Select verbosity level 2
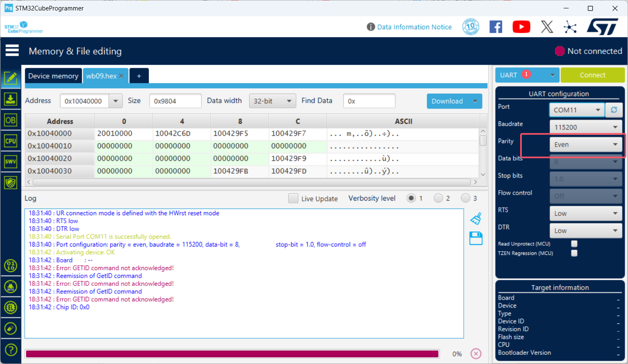 438,198
